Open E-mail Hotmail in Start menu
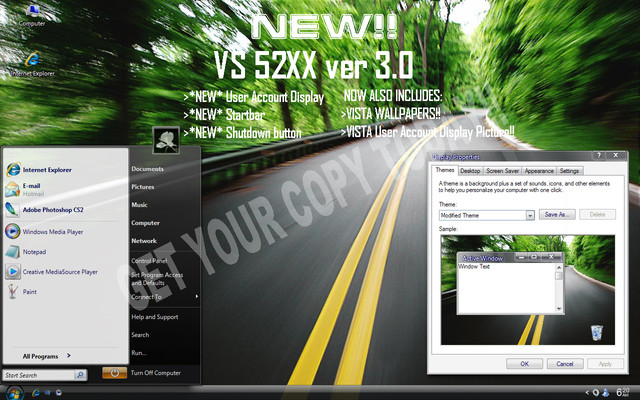This screenshot has height=400, width=640. coord(25,189)
